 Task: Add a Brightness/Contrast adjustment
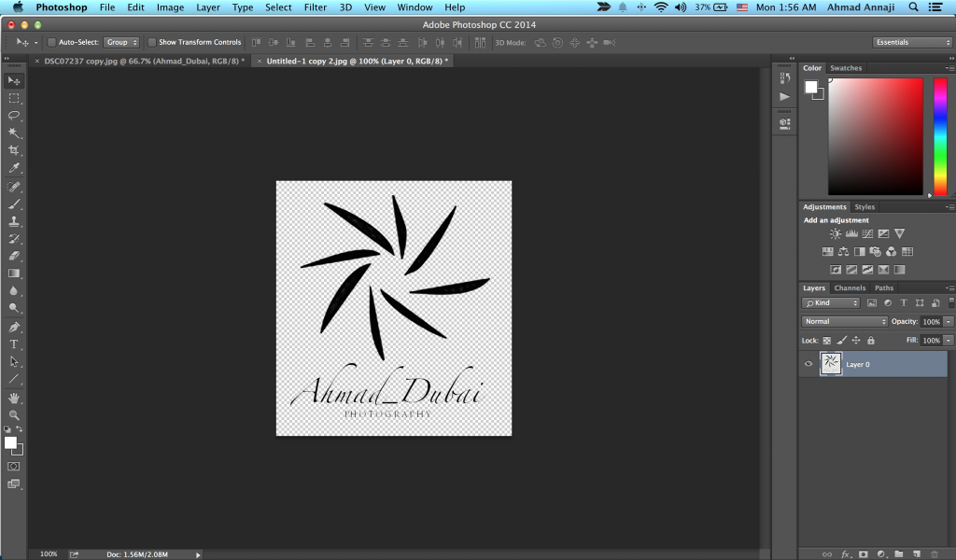point(836,233)
